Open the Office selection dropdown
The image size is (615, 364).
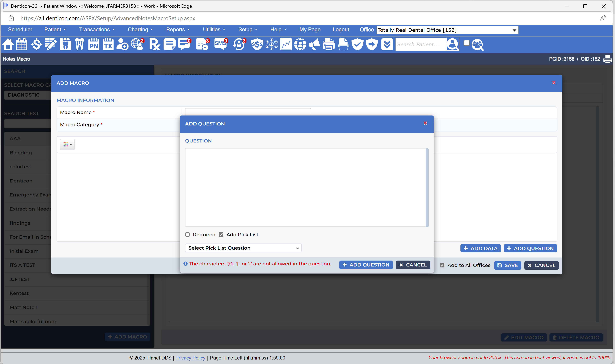(x=447, y=30)
